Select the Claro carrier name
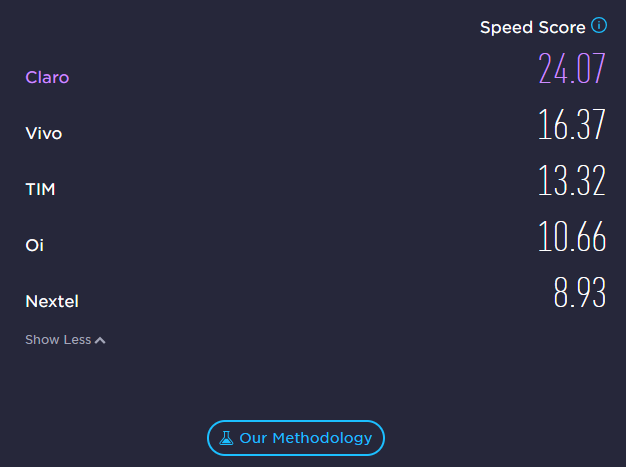 (47, 77)
